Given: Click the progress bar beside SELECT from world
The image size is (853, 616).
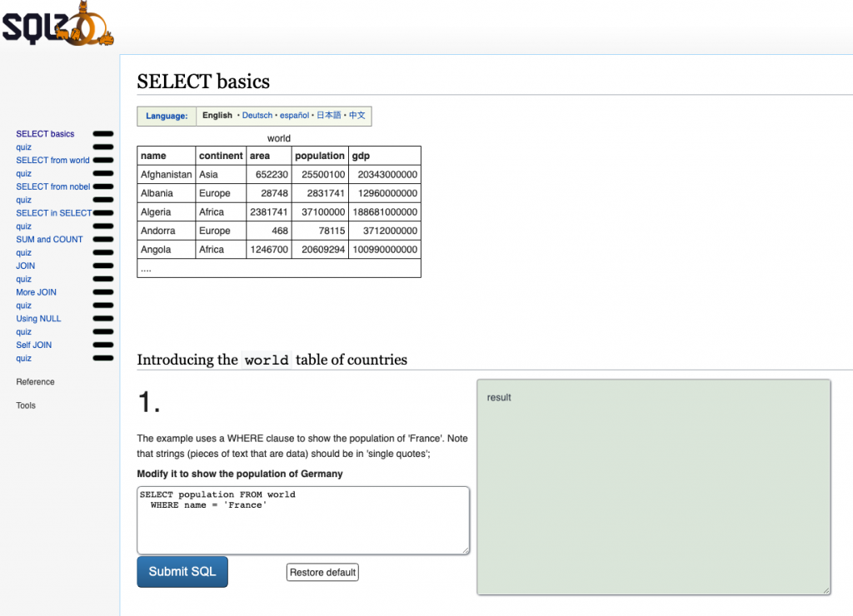Looking at the screenshot, I should pos(103,161).
